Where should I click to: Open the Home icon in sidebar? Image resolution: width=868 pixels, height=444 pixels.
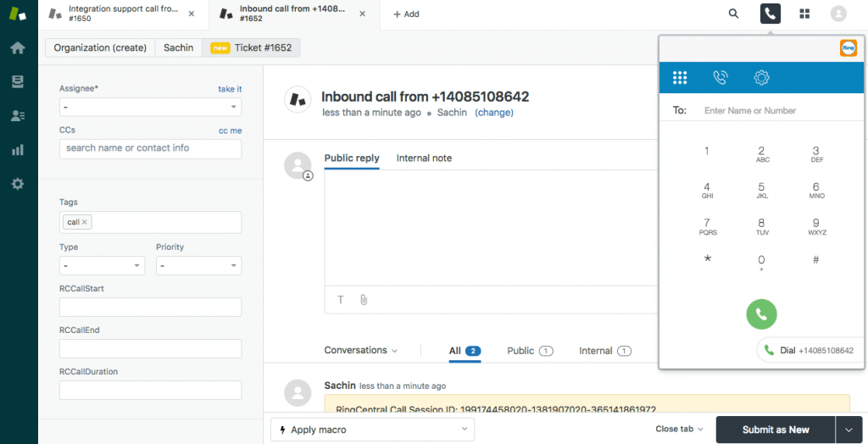pos(17,47)
